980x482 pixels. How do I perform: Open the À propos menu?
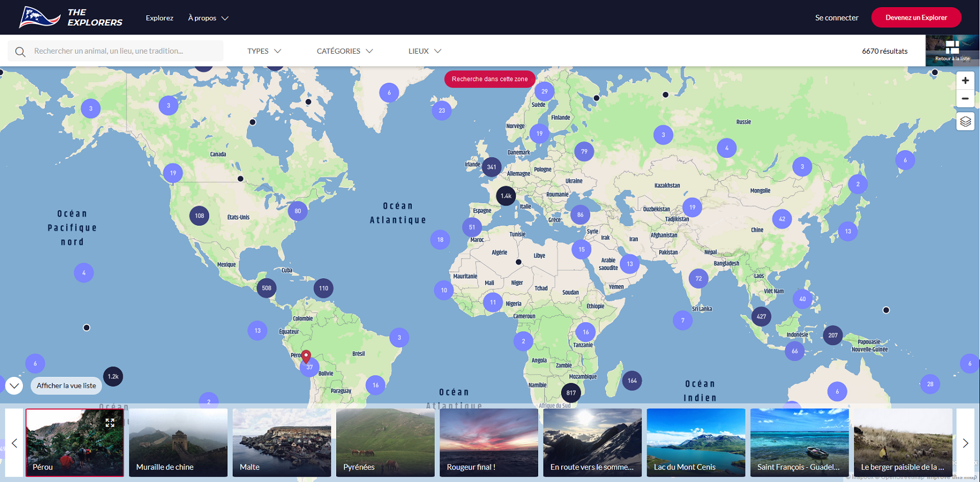coord(208,18)
